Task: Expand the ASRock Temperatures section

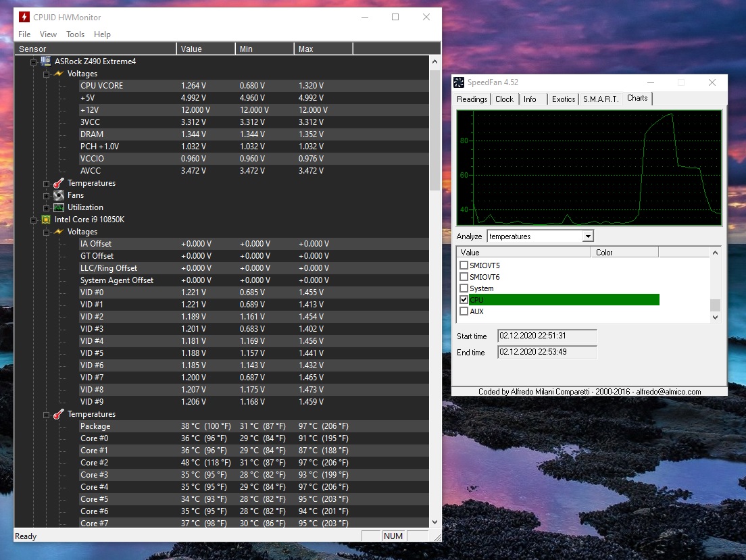Action: click(x=46, y=184)
